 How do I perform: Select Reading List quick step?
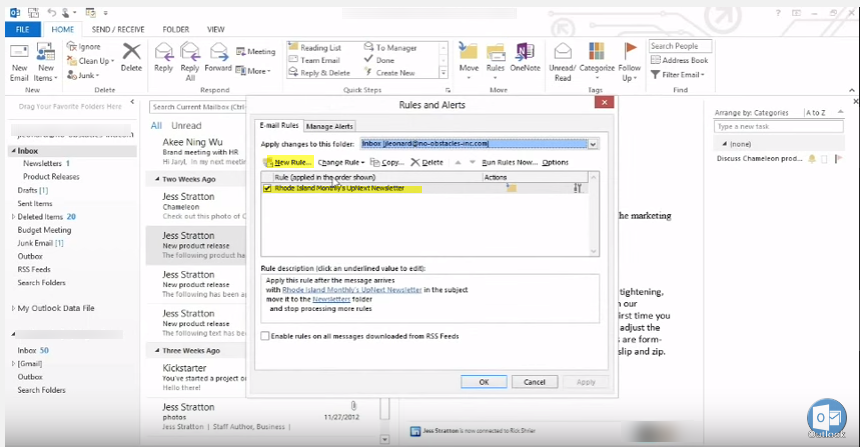(x=315, y=48)
